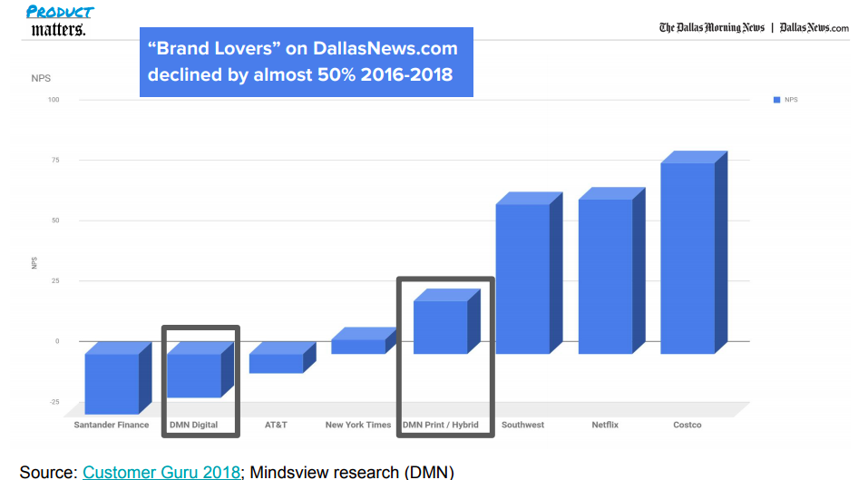Click the 'Southwest' axis label
This screenshot has width=868, height=480.
point(522,425)
